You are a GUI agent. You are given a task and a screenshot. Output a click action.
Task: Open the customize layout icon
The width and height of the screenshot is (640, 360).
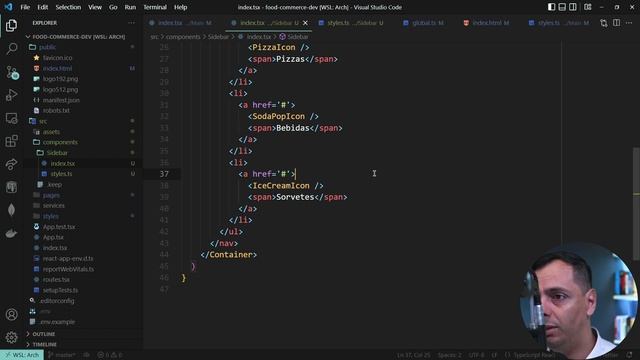point(588,7)
